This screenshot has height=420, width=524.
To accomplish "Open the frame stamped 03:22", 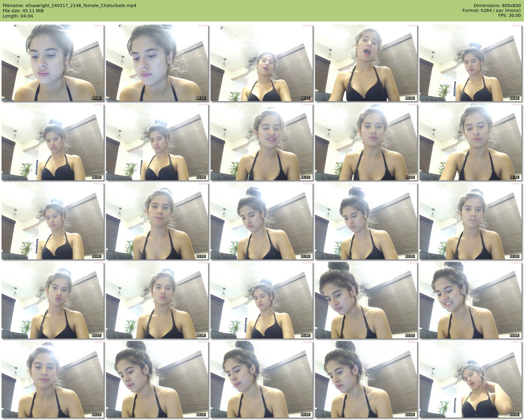I will click(157, 379).
